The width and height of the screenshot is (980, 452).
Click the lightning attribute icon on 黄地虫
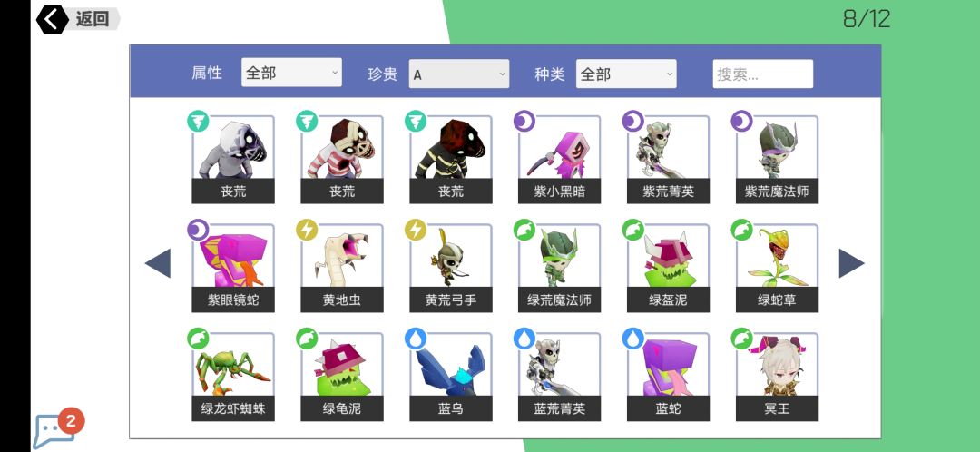[307, 230]
